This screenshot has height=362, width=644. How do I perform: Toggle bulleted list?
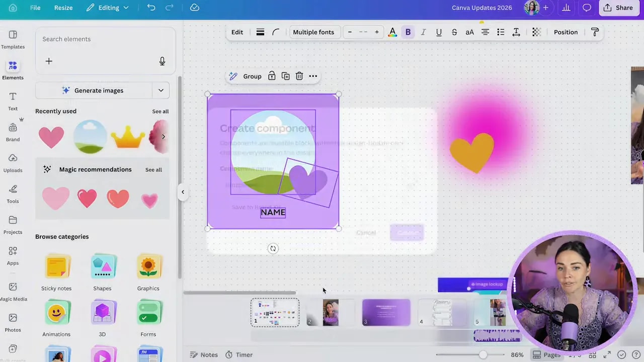(501, 32)
